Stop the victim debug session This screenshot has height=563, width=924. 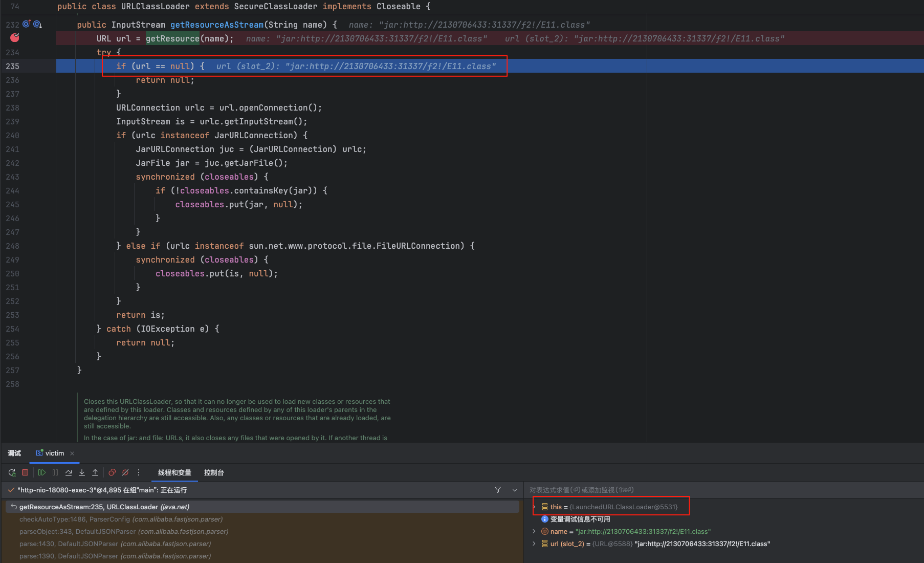click(25, 472)
